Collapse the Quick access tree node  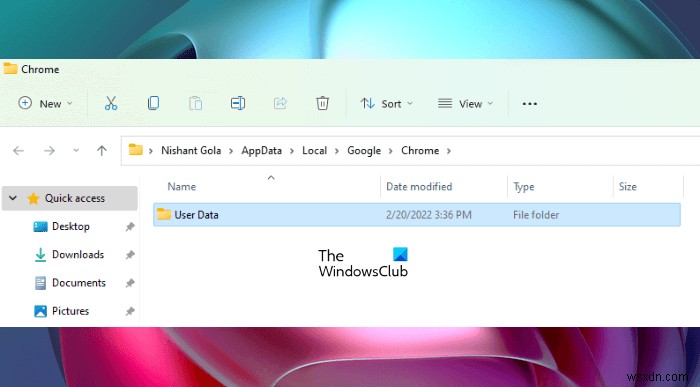pos(13,198)
